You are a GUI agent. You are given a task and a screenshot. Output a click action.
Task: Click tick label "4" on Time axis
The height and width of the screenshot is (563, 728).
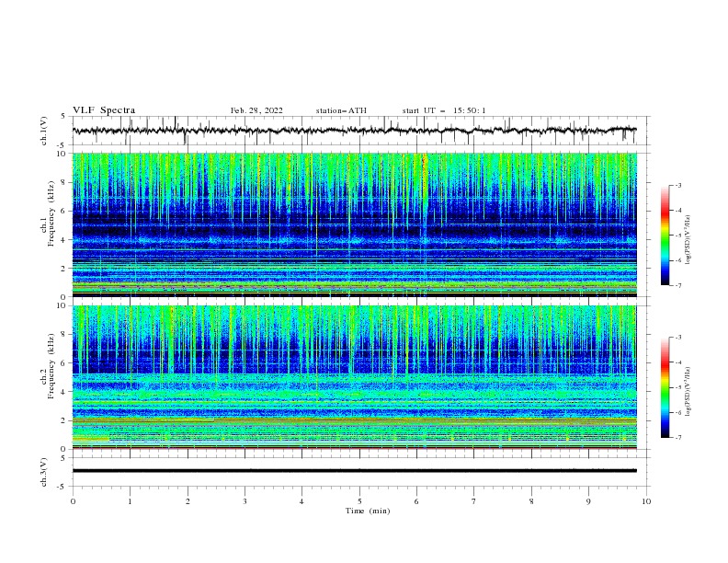(x=301, y=501)
